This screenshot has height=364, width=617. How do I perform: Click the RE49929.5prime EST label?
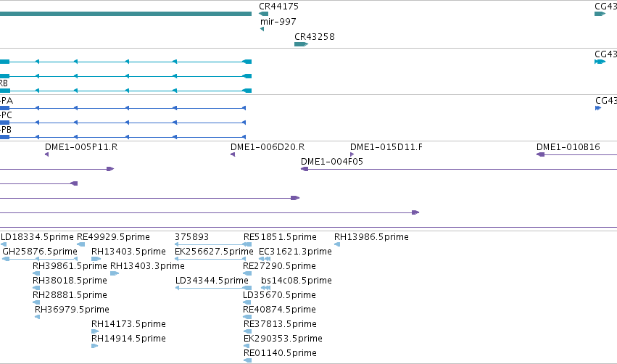click(113, 237)
